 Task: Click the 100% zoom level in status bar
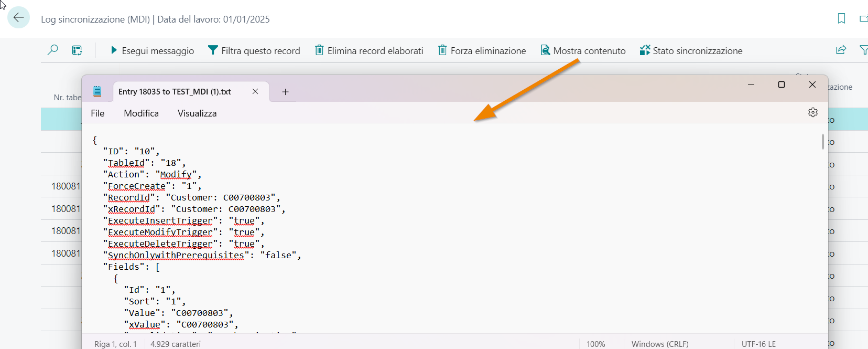point(596,344)
